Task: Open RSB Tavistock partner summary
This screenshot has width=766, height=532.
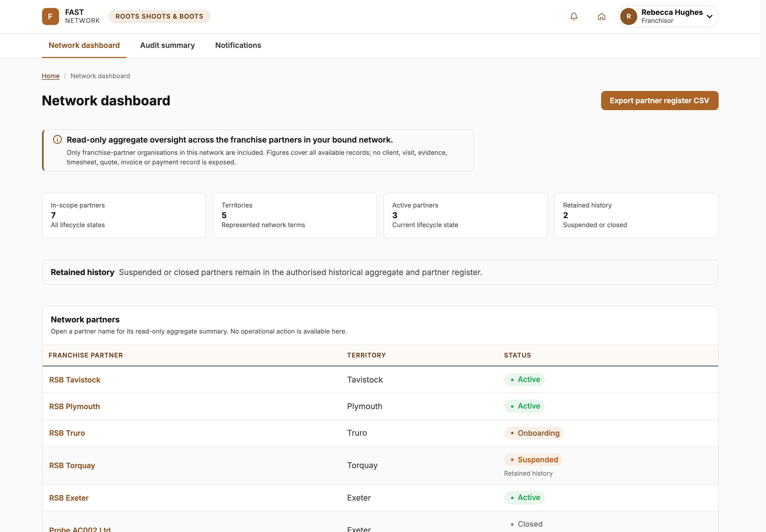Action: click(x=75, y=380)
